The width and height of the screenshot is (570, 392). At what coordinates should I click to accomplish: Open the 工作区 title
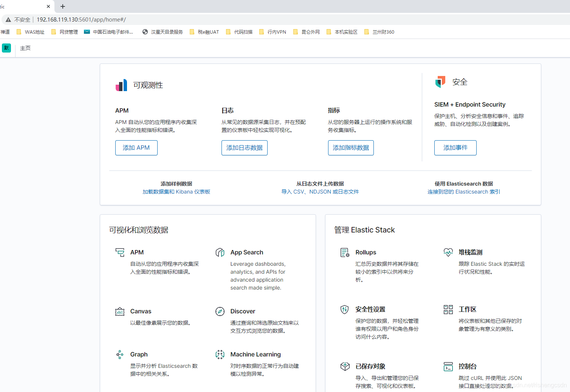[x=468, y=310]
